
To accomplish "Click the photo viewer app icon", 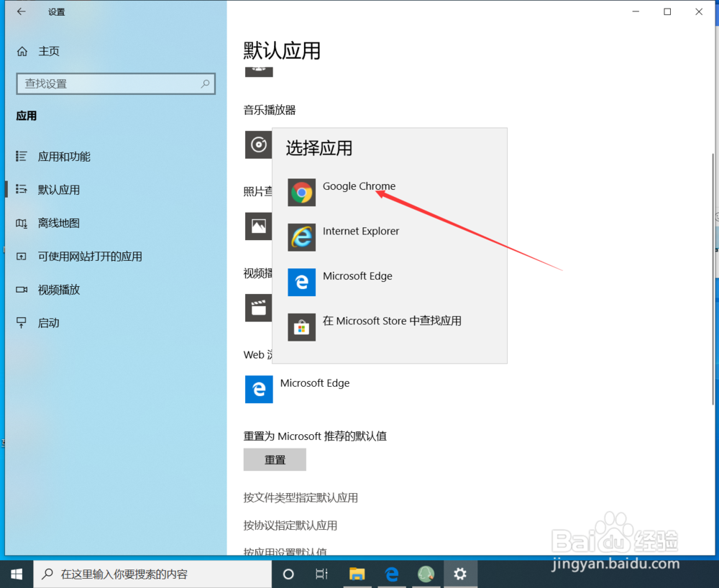I will coord(259,226).
